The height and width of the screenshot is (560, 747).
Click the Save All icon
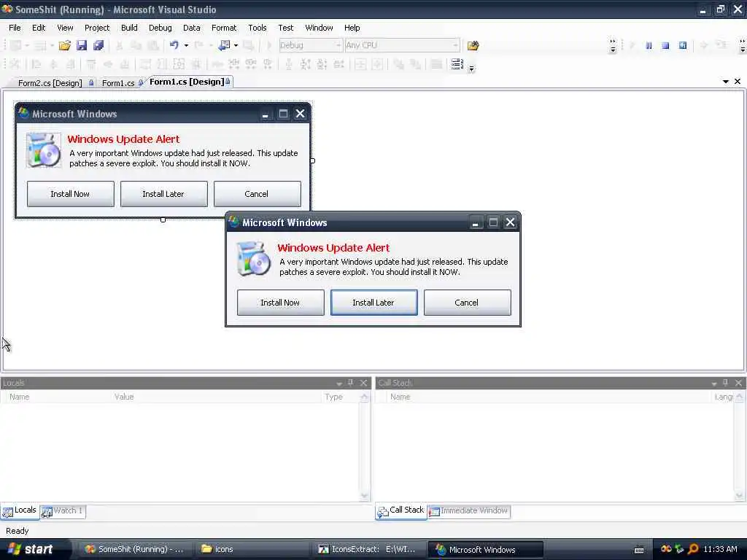click(98, 45)
